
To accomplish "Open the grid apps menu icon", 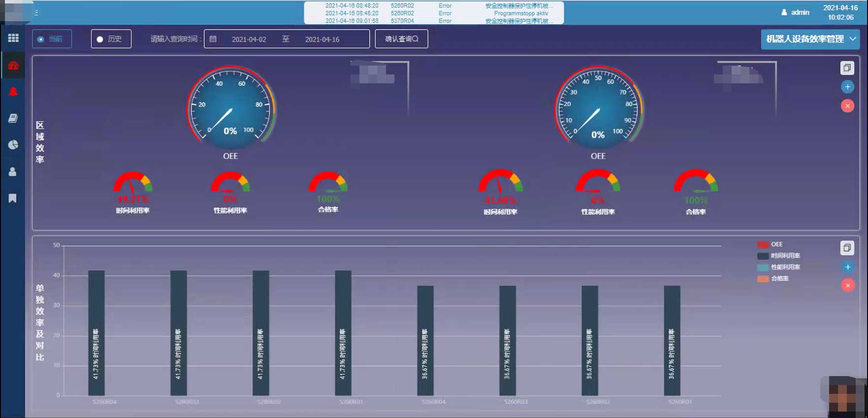I will (x=13, y=38).
